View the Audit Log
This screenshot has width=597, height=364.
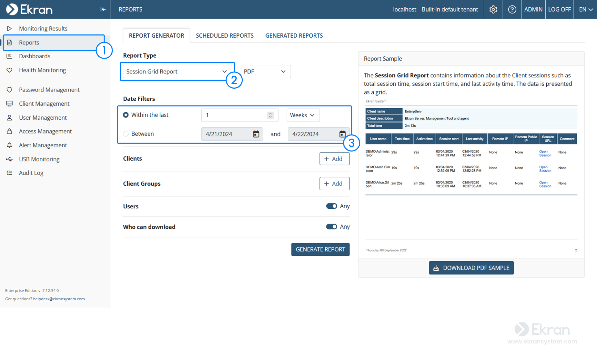pyautogui.click(x=31, y=173)
